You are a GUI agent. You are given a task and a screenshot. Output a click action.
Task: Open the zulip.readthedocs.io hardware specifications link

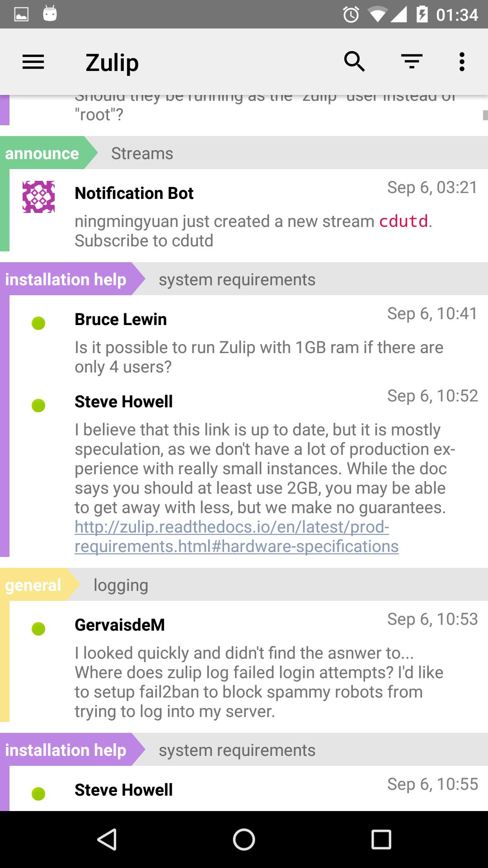pyautogui.click(x=235, y=536)
